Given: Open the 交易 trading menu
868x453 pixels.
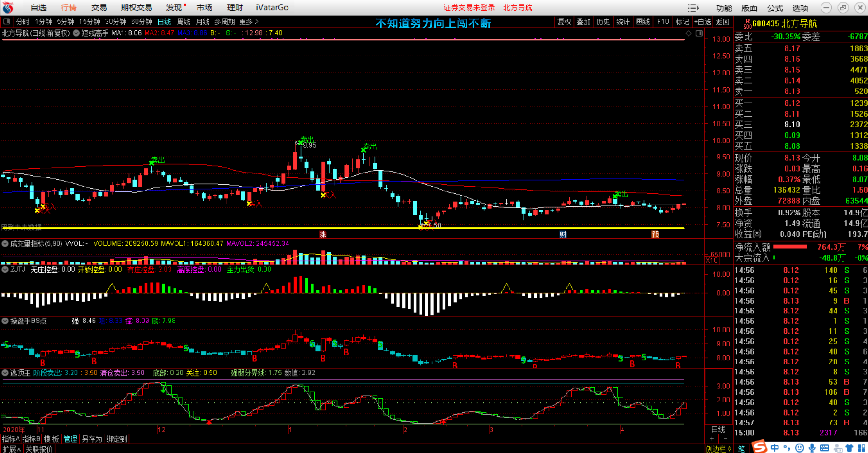Looking at the screenshot, I should click(99, 8).
